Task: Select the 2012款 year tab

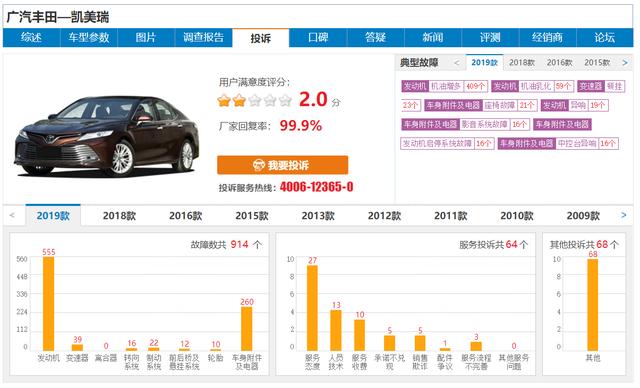Action: point(384,215)
